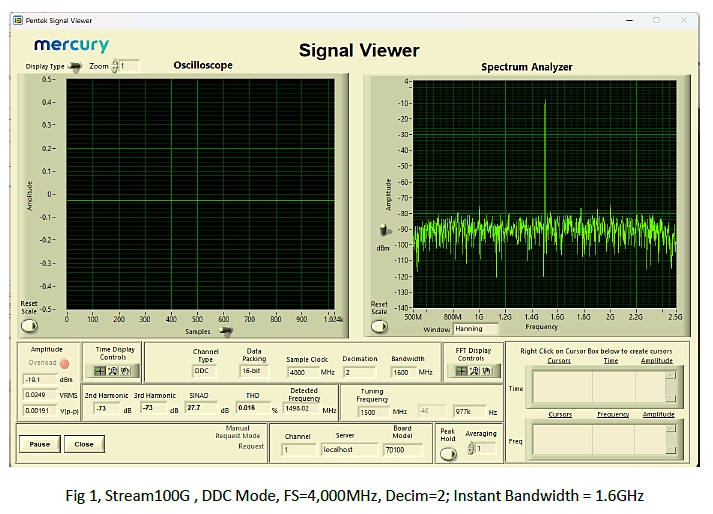Adjust the Averaging stepper arrows
Viewport: 713px width, 514px height.
tap(471, 448)
